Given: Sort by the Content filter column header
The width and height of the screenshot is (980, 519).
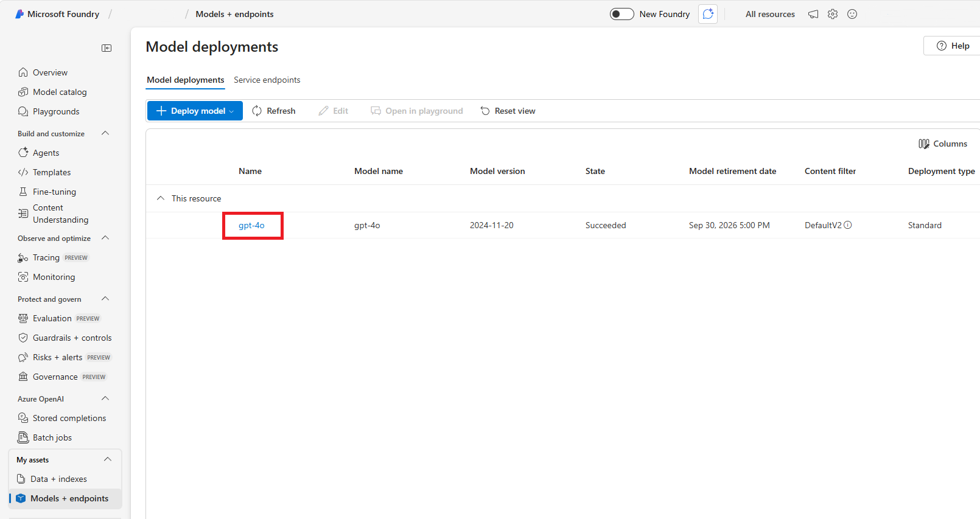Looking at the screenshot, I should click(830, 171).
